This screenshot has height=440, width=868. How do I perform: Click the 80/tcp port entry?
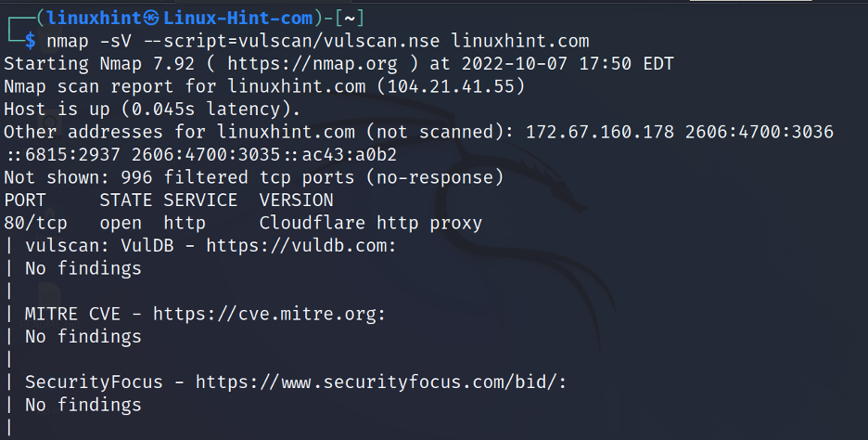tap(35, 223)
